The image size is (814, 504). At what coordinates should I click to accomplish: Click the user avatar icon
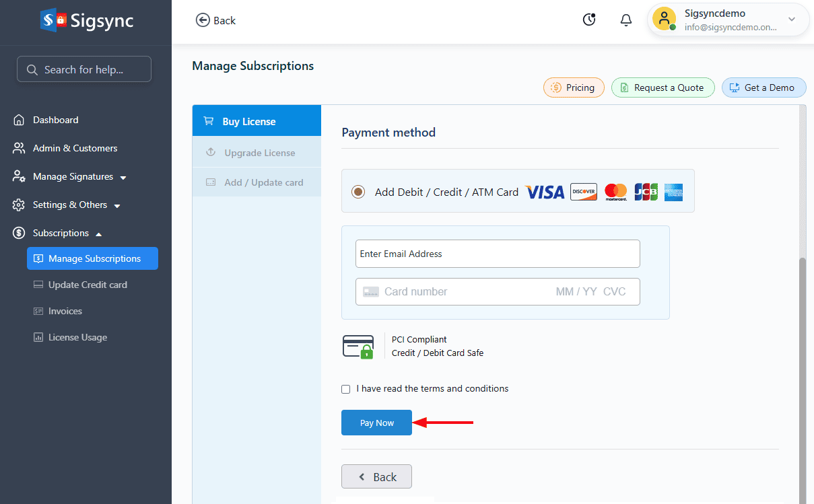point(664,20)
